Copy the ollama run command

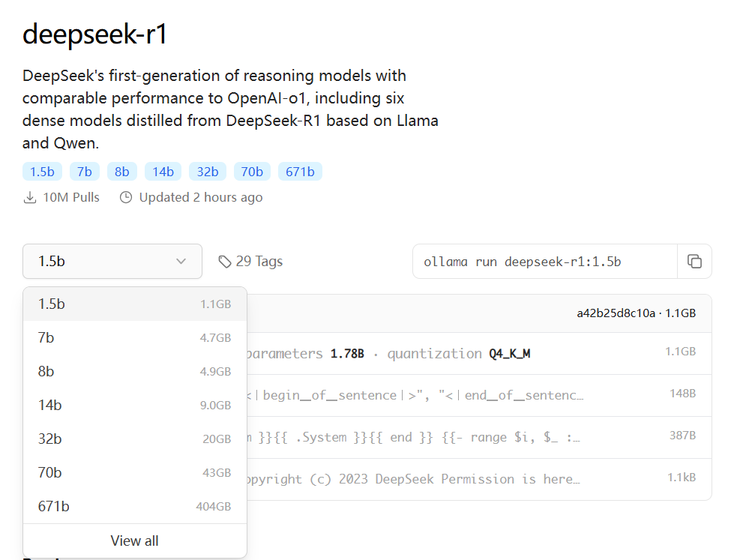point(694,261)
